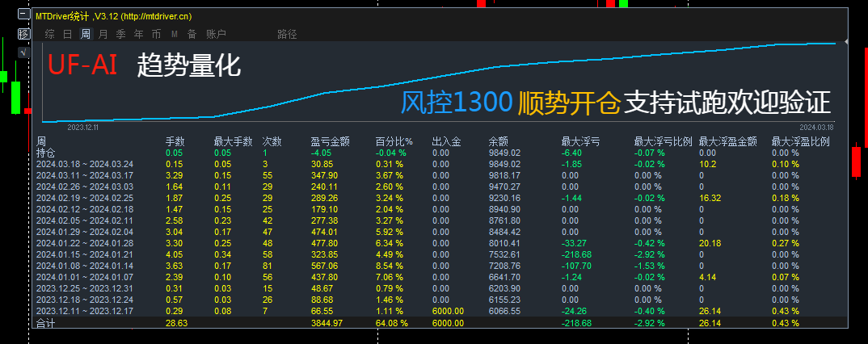This screenshot has width=868, height=344.
Task: Click max floating loss -218.68 in 2024.01.15 row
Action: click(576, 254)
